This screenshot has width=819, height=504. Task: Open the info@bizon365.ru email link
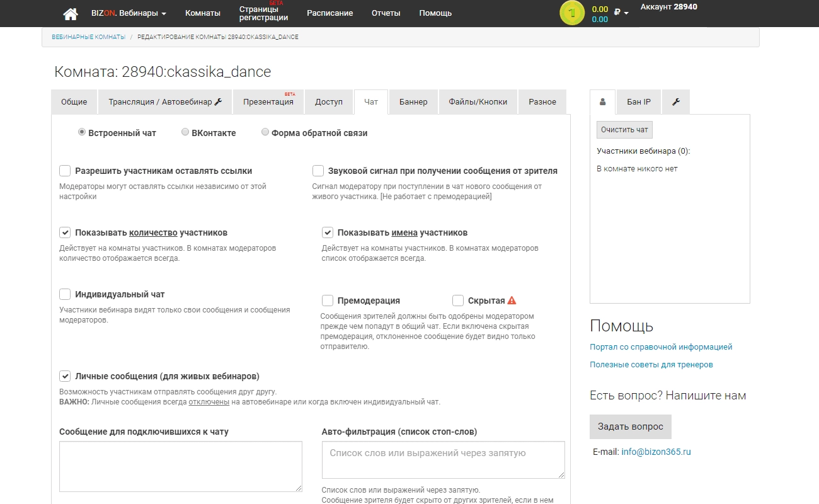tap(656, 452)
